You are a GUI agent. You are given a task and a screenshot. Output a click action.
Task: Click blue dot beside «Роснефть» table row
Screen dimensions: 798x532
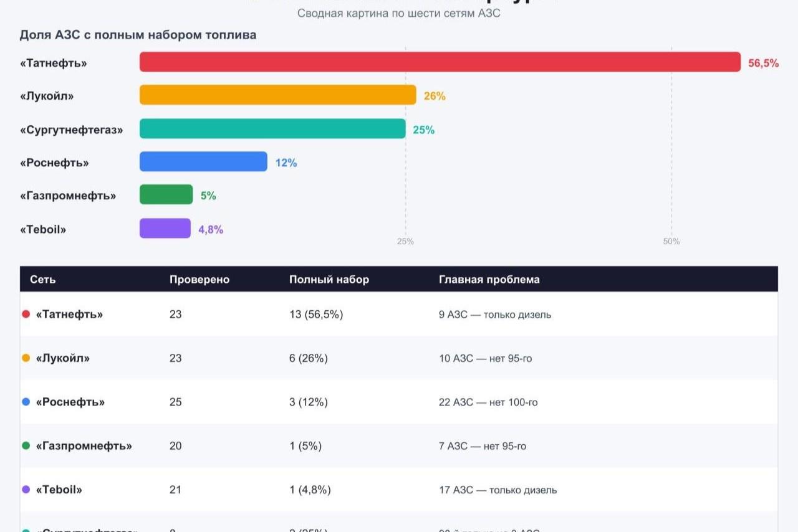tap(26, 402)
